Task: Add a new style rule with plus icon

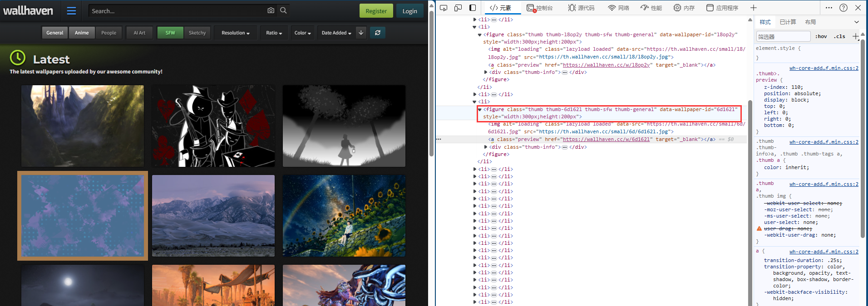Action: click(x=855, y=36)
